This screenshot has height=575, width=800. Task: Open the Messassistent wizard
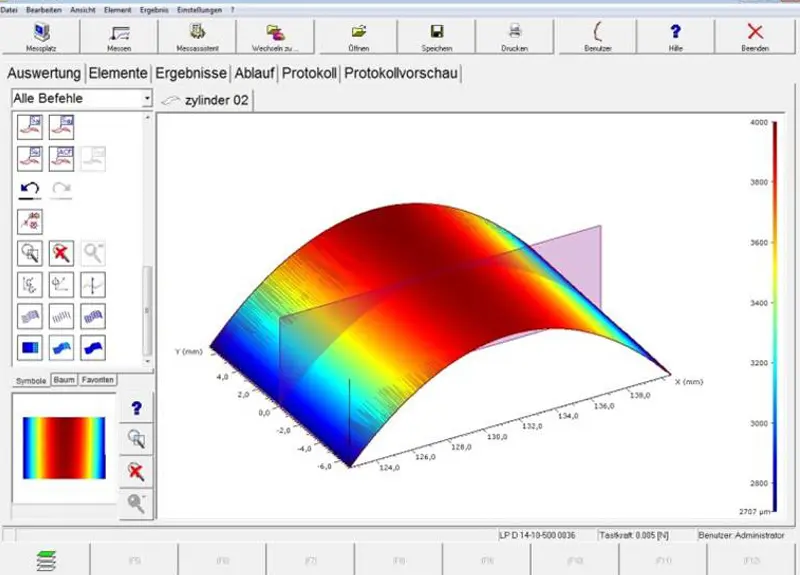pyautogui.click(x=198, y=36)
